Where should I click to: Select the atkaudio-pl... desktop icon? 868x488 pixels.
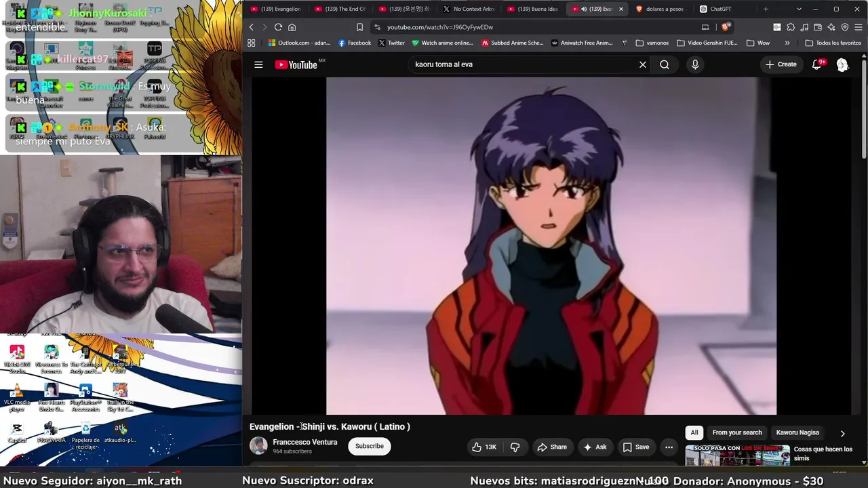[x=120, y=433]
